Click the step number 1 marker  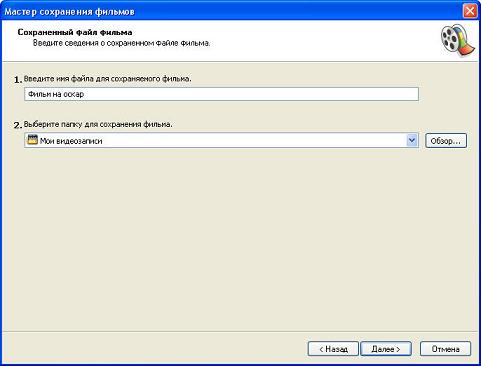tap(18, 80)
